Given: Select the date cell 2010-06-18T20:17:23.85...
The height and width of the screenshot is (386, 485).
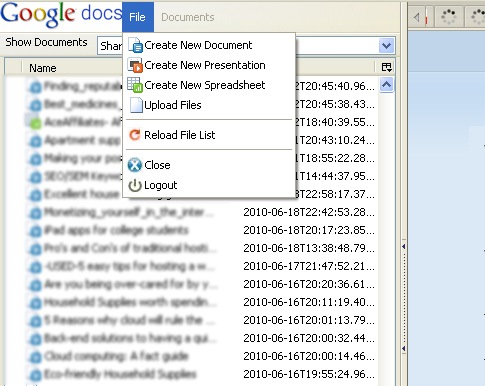Looking at the screenshot, I should tap(309, 230).
